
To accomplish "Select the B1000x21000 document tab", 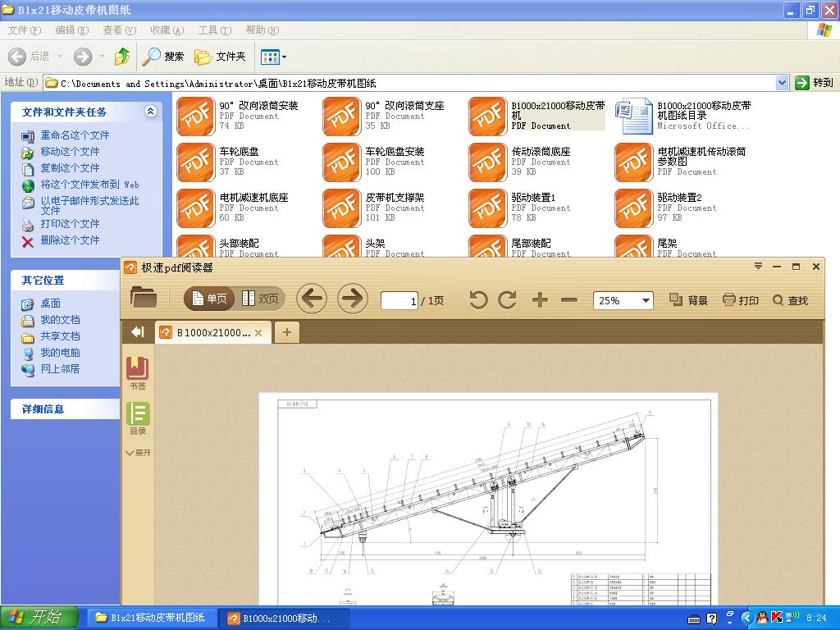I will [x=212, y=333].
